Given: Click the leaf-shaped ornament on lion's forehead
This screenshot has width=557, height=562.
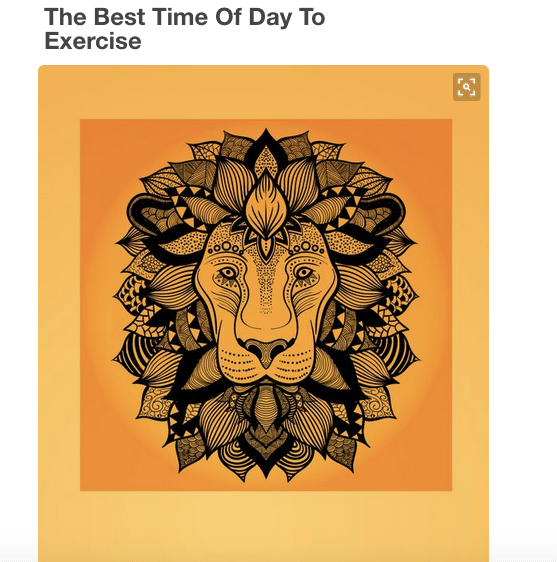Looking at the screenshot, I should (266, 208).
